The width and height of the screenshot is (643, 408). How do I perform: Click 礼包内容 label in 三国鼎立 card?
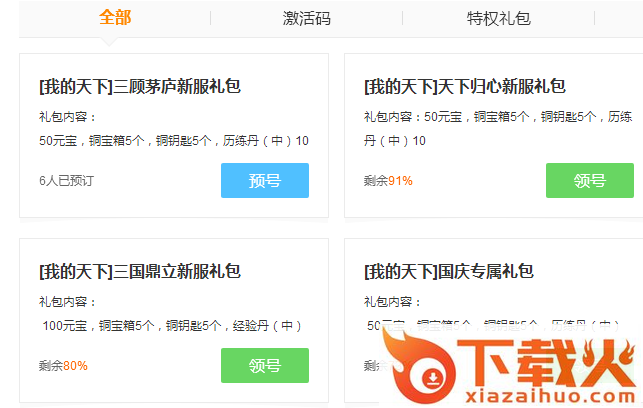[x=67, y=302]
